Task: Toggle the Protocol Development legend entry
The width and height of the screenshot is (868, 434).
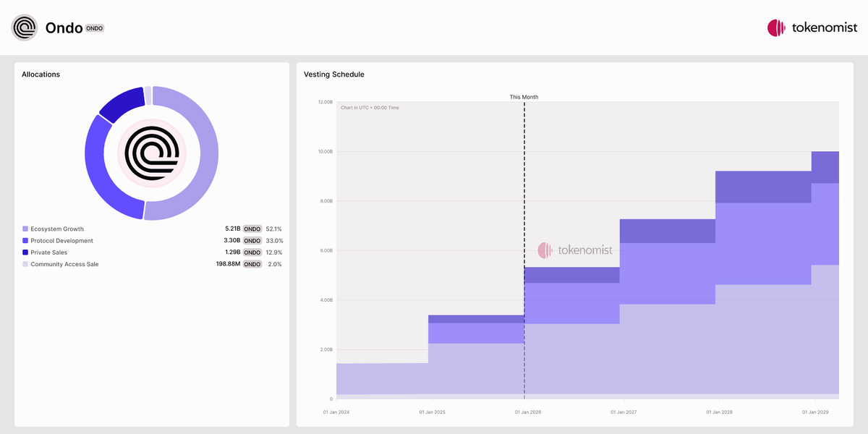Action: tap(61, 241)
